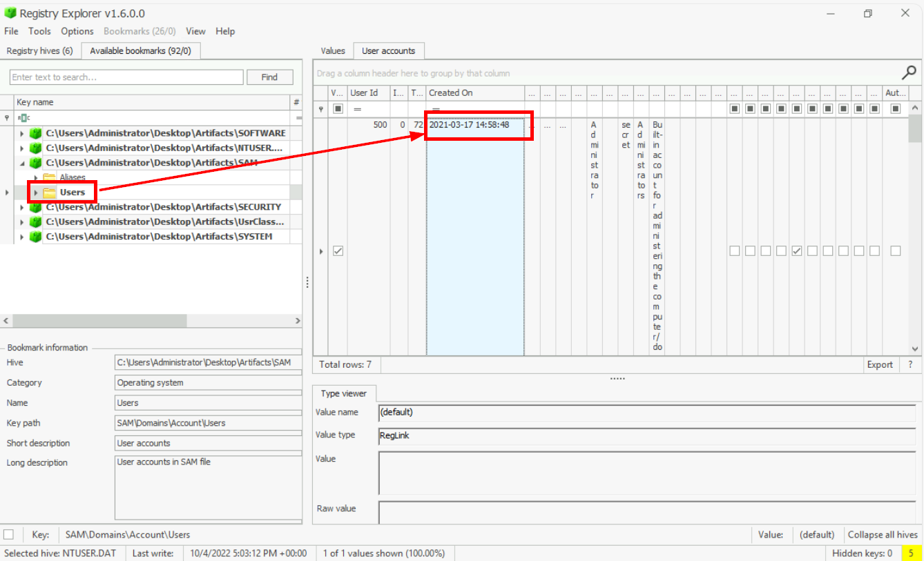Switch to the Values tab

(x=333, y=51)
